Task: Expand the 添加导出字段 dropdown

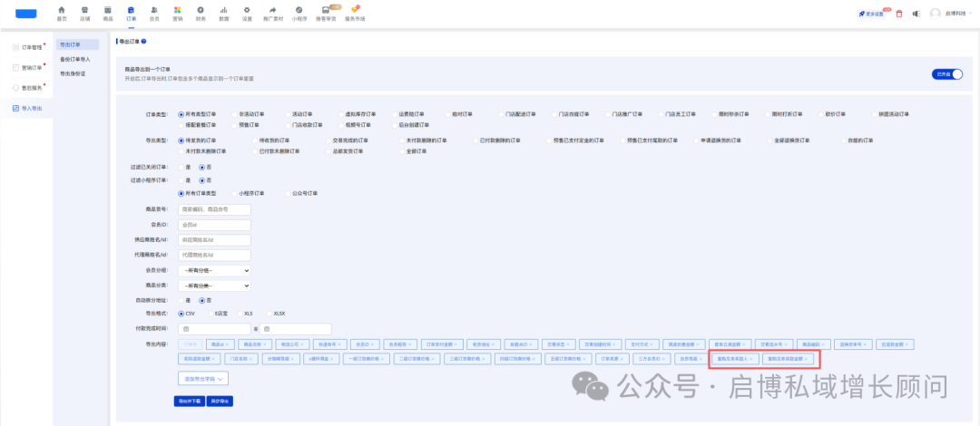Action: pos(203,379)
